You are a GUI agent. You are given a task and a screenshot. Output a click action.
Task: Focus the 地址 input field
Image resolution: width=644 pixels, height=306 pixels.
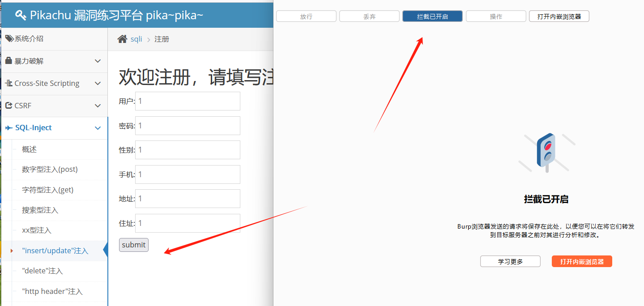coord(188,199)
